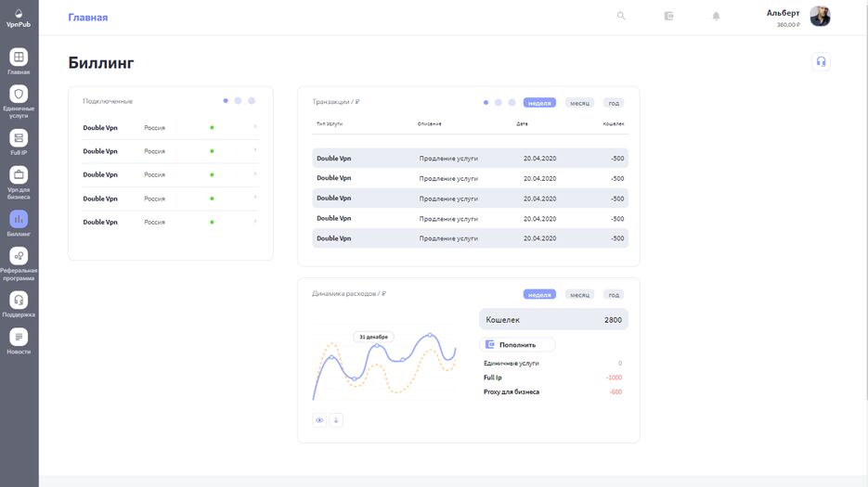Viewport: 868px width, 487px height.
Task: Click the Альберт profile avatar
Action: [x=820, y=17]
